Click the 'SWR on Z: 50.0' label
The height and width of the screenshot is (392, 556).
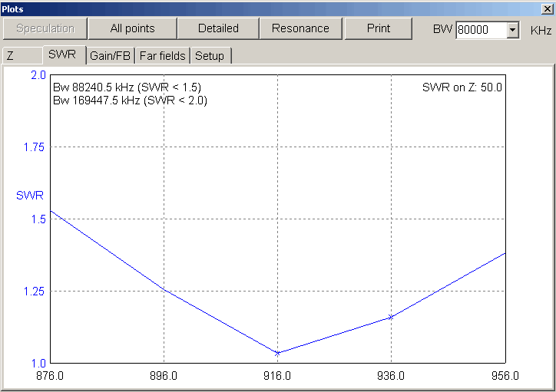[462, 87]
